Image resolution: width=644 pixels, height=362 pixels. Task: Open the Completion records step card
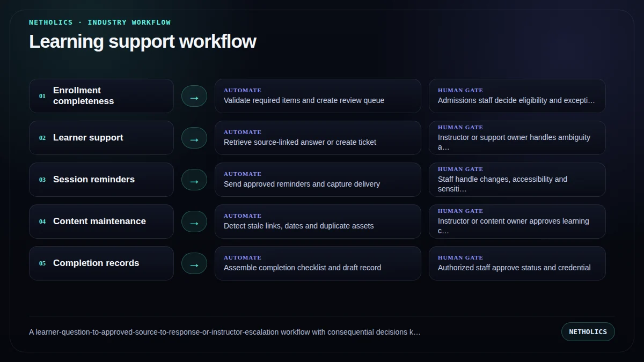point(101,263)
